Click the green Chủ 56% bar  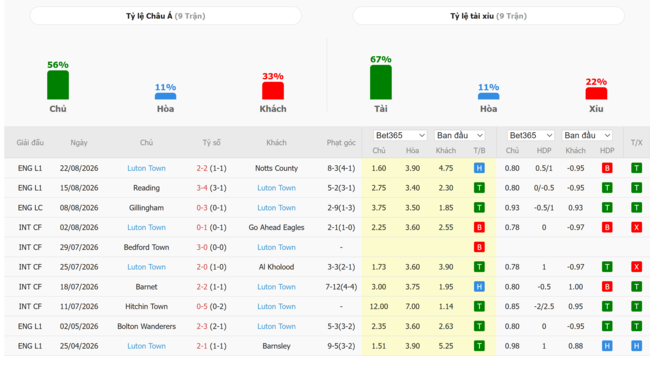tap(58, 85)
